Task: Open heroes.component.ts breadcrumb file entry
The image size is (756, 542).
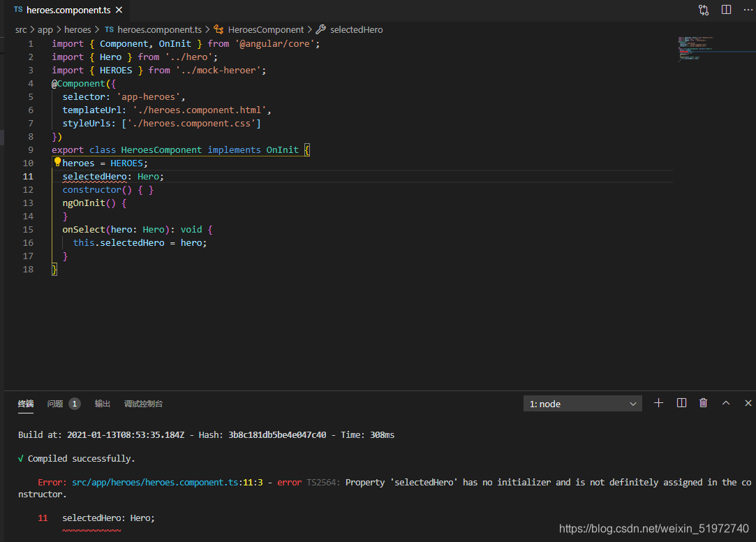Action: pyautogui.click(x=160, y=29)
